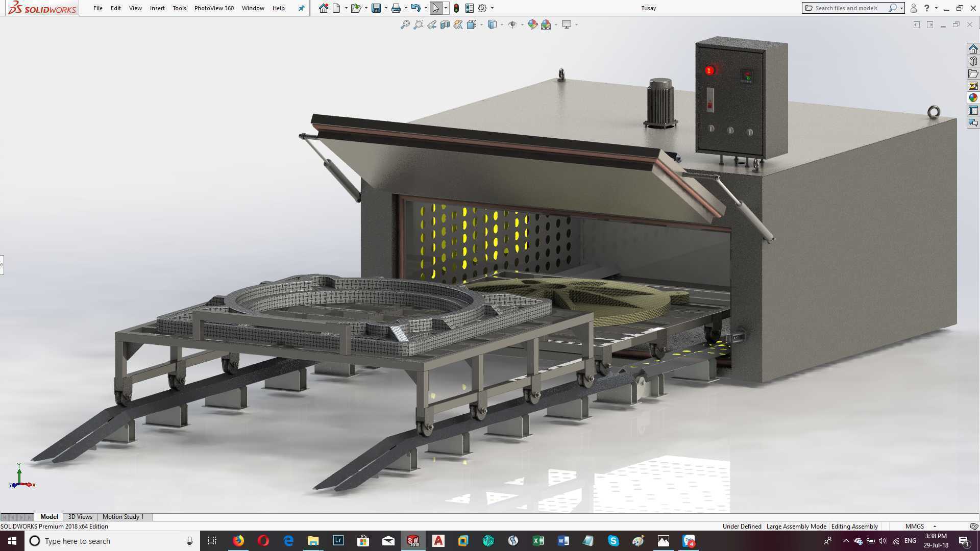Switch to the 3D Views tab
This screenshot has width=980, height=551.
click(x=80, y=517)
